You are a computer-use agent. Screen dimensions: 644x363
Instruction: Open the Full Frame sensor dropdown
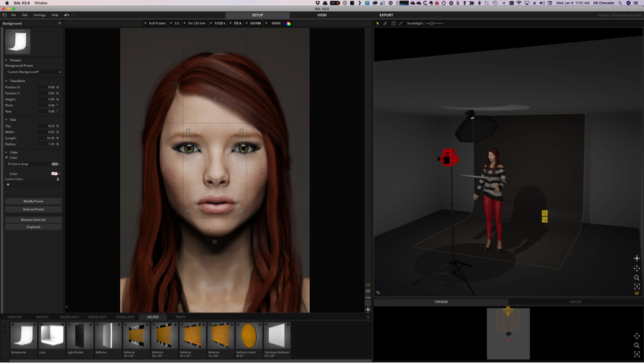click(157, 23)
